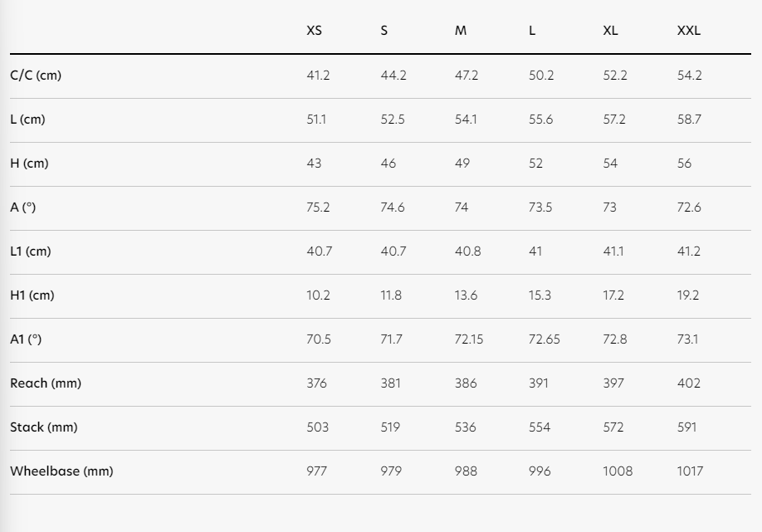Select the A1 (°) row label
762x532 pixels.
click(x=27, y=339)
